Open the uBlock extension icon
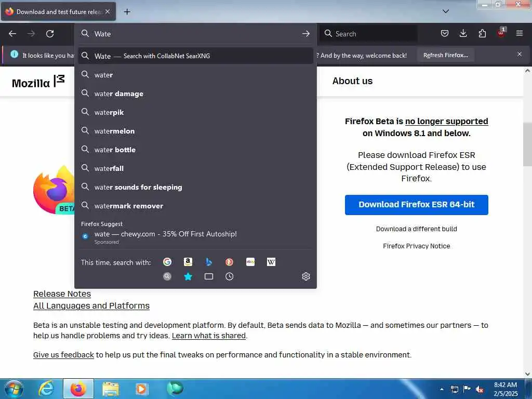The width and height of the screenshot is (532, 399). pyautogui.click(x=501, y=33)
